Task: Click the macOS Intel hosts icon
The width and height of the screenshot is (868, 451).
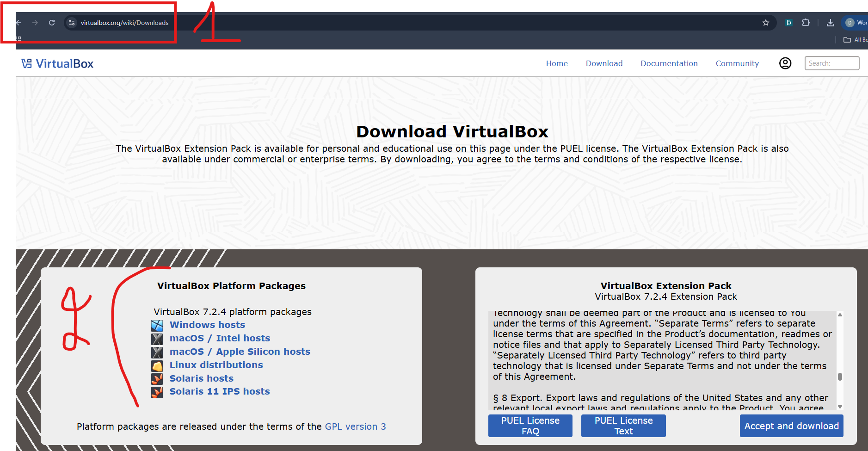Action: click(x=157, y=339)
